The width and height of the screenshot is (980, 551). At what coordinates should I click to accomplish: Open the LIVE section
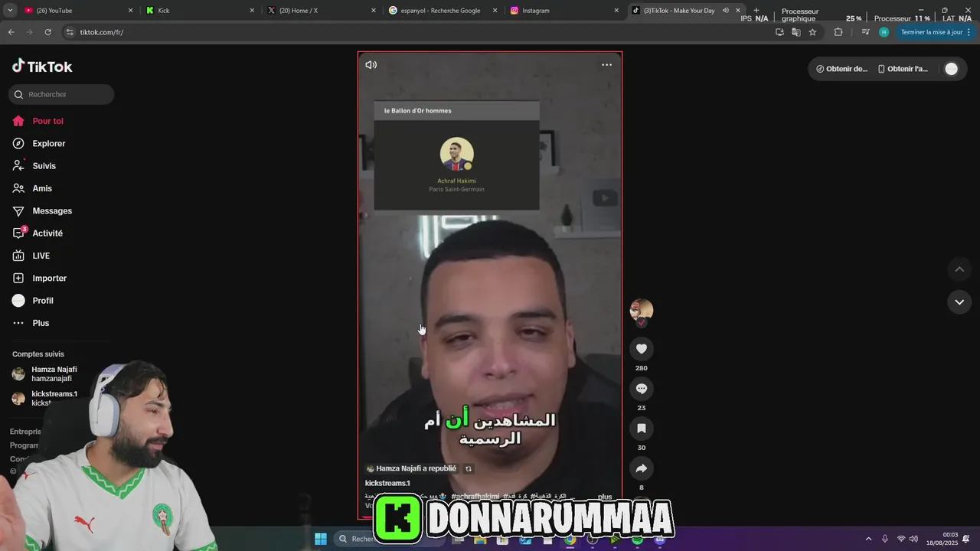(x=31, y=256)
